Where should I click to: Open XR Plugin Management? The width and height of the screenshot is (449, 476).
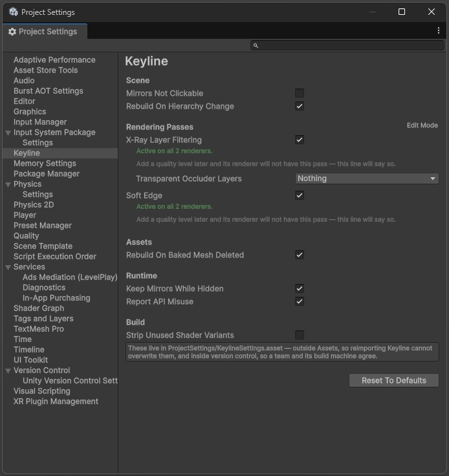pyautogui.click(x=56, y=402)
